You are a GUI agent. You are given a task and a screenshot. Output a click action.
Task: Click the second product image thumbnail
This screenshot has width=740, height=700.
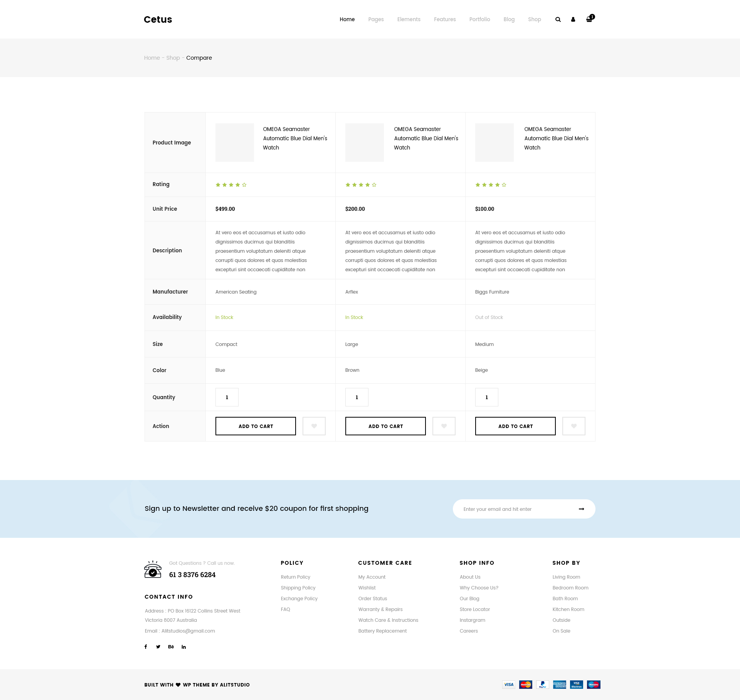coord(365,143)
